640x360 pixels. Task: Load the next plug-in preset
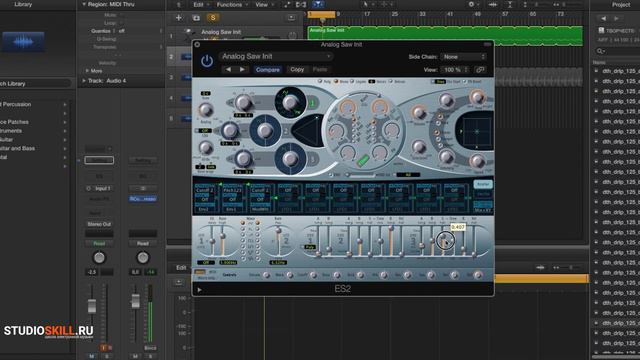coord(242,69)
